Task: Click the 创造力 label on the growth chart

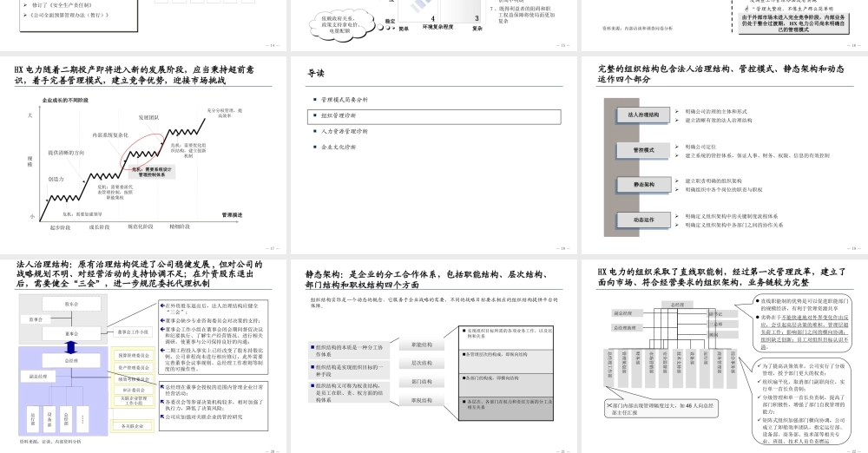Action: [x=56, y=180]
